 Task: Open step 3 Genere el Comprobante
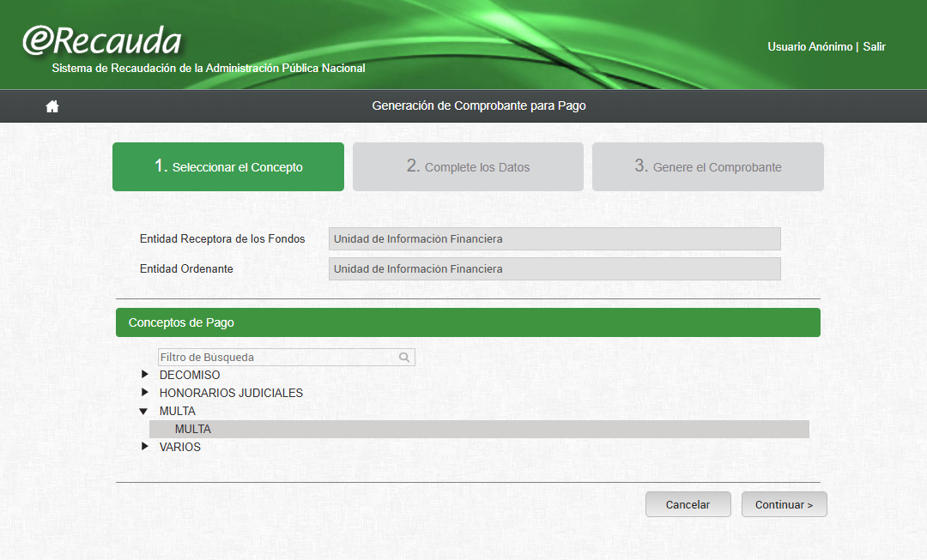(x=708, y=166)
